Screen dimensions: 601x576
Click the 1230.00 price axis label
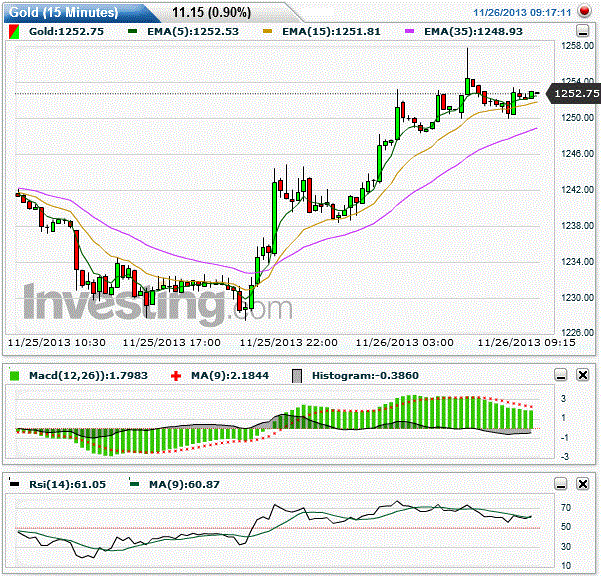578,298
